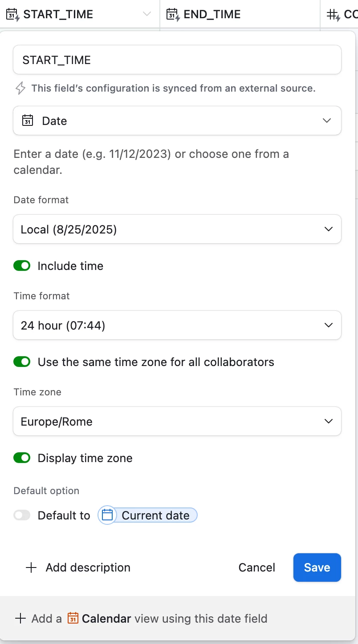Screen dimensions: 358x644
Task: Cancel the field editing
Action: [257, 568]
